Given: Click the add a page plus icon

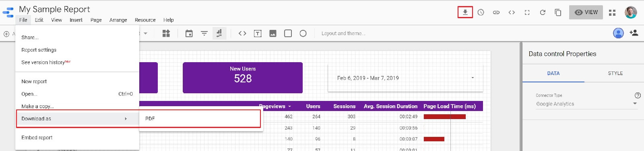Looking at the screenshot, I should click(x=6, y=34).
